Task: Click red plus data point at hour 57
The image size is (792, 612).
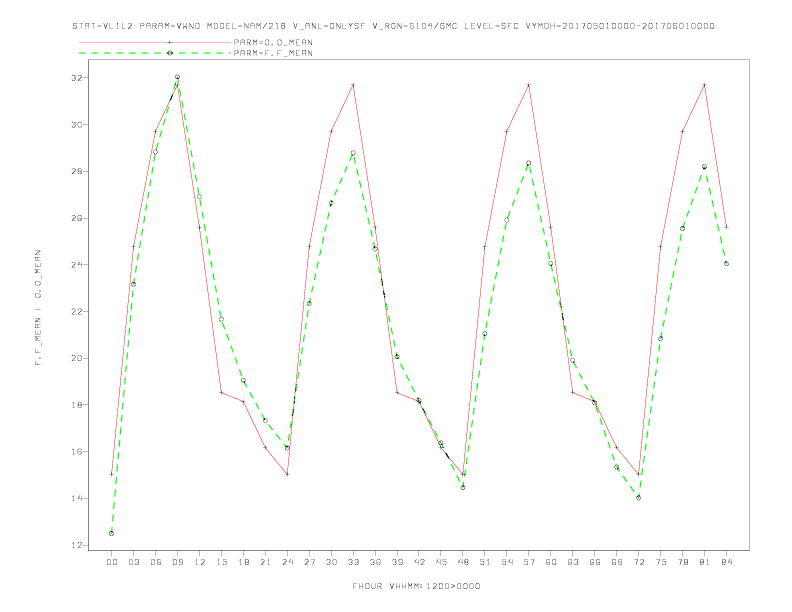Action: [x=529, y=85]
